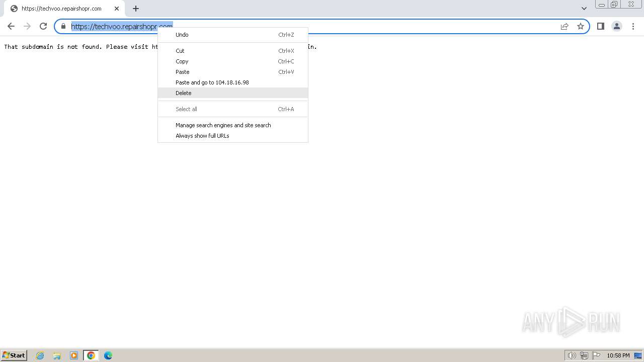This screenshot has width=644, height=362.
Task: Click the 10:58 PM system clock
Action: (618, 355)
